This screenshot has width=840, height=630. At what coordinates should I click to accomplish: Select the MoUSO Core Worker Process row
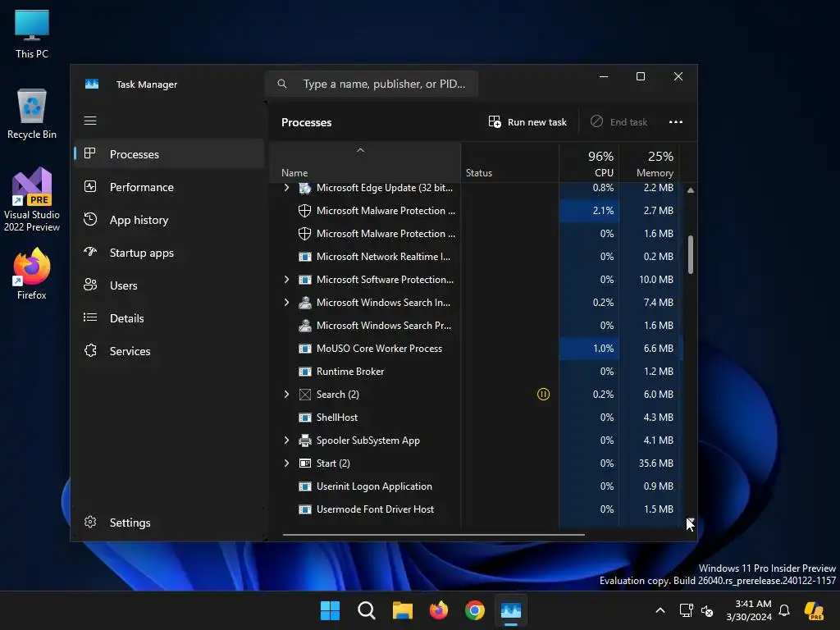(477, 349)
